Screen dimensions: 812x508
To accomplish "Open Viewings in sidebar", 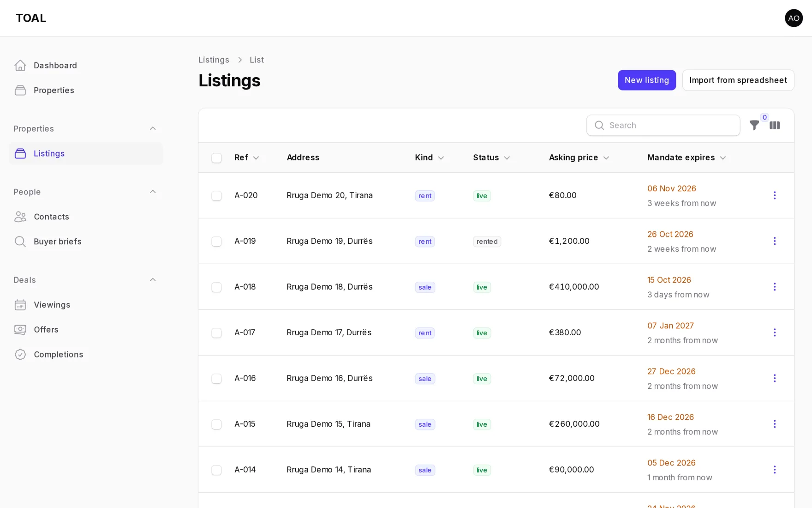I will [86, 305].
